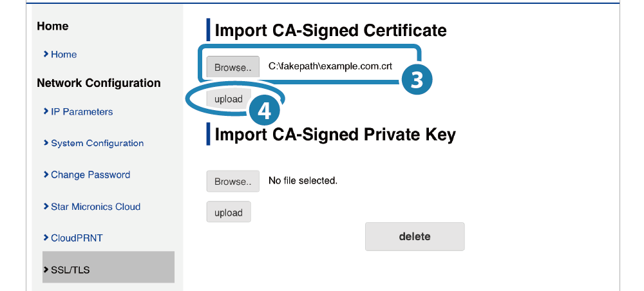Open the CloudPRNT settings page
This screenshot has height=291, width=644.
(77, 238)
